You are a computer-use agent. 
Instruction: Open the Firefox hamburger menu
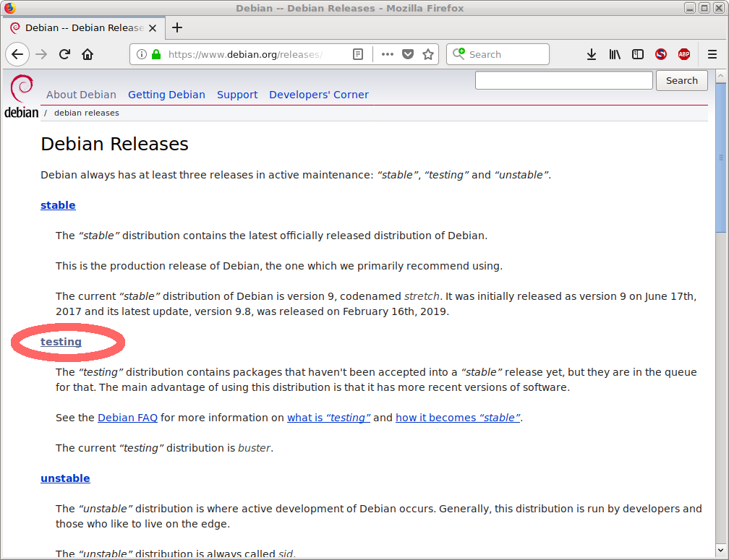click(712, 54)
